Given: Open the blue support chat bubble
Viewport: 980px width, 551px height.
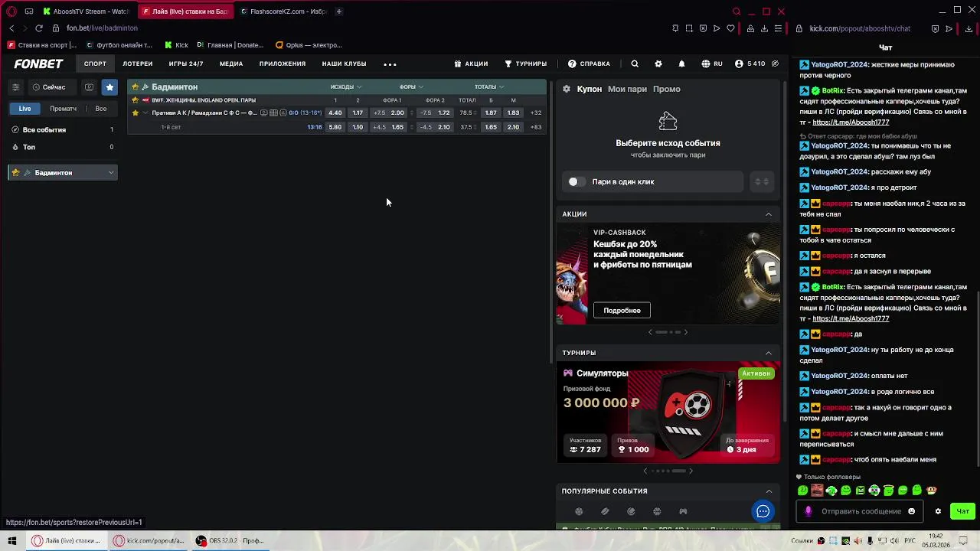Looking at the screenshot, I should click(x=763, y=512).
